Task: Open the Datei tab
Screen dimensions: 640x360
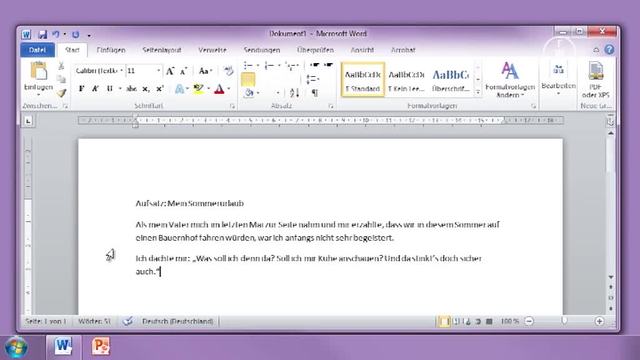Action: coord(38,50)
